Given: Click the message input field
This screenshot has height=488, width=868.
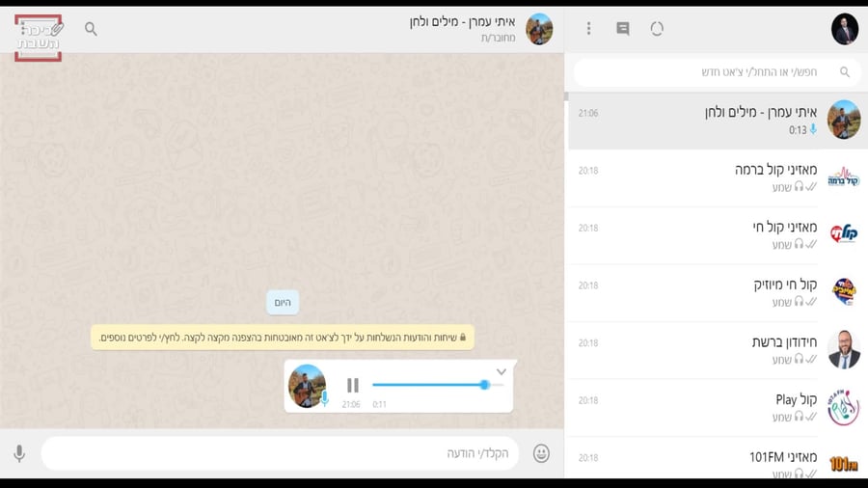Looking at the screenshot, I should (x=280, y=453).
